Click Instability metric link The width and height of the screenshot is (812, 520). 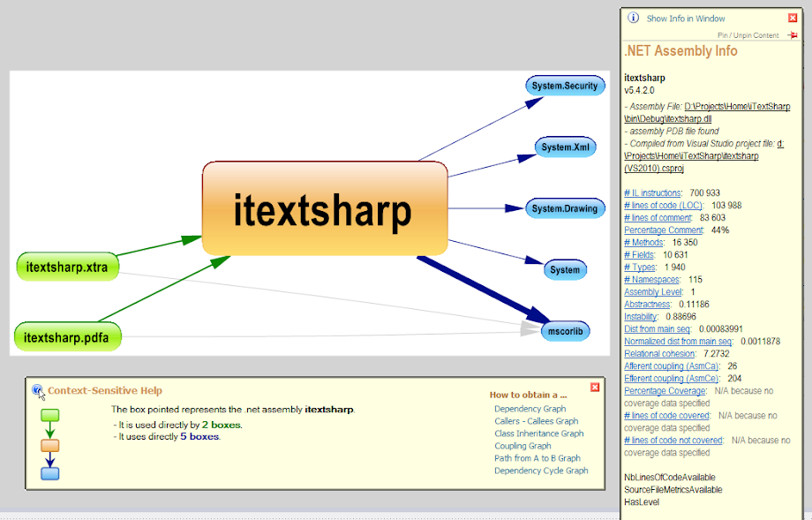(641, 317)
